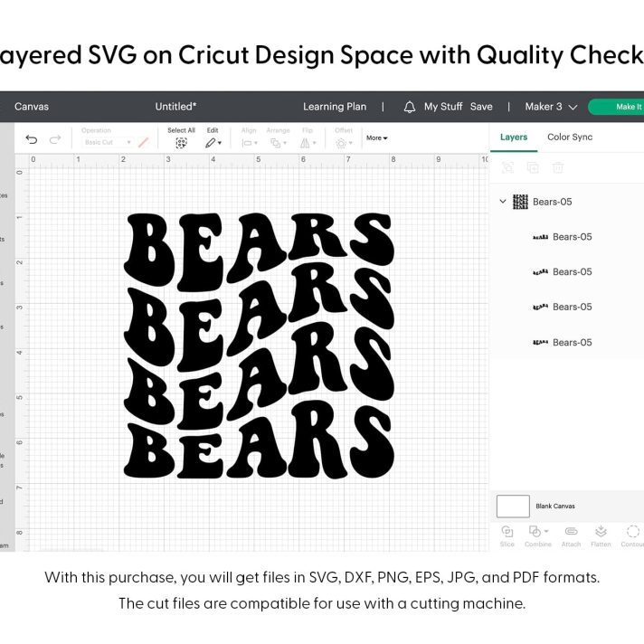644x644 pixels.
Task: Click the Select All icon
Action: [x=181, y=143]
